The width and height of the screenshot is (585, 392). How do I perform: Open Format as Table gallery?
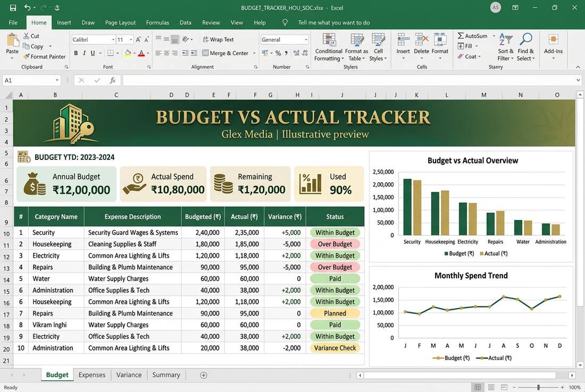[x=356, y=47]
